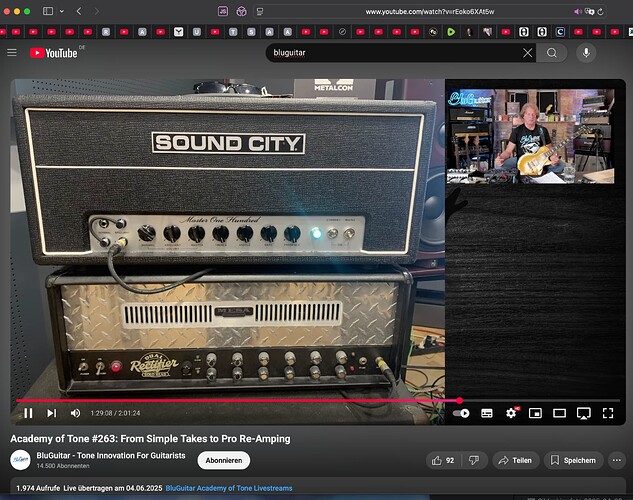Switch to the tab labeled R

tap(106, 32)
